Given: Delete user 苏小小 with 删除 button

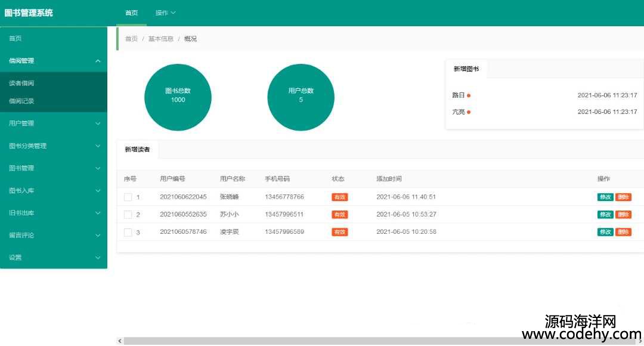Looking at the screenshot, I should click(623, 215).
